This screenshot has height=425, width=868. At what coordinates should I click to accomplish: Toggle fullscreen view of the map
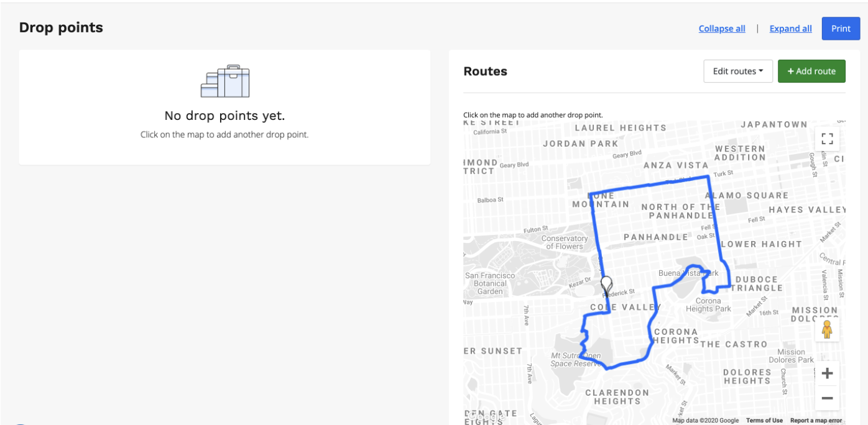(827, 139)
